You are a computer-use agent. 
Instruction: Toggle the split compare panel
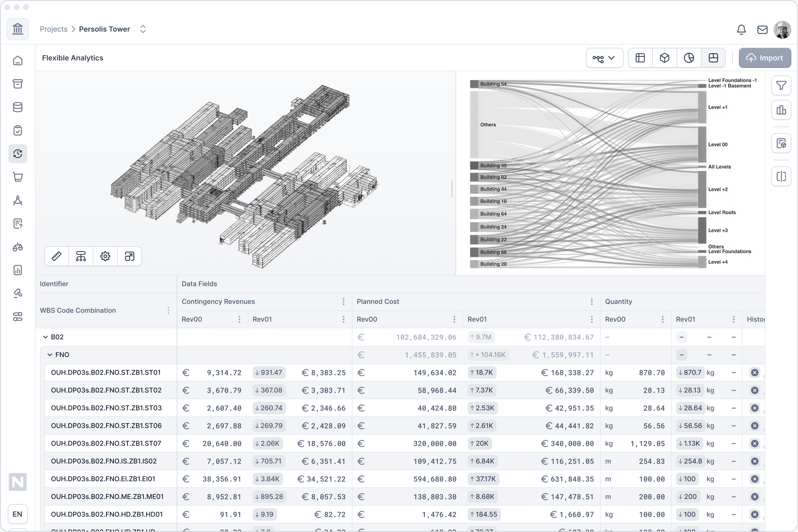(781, 177)
